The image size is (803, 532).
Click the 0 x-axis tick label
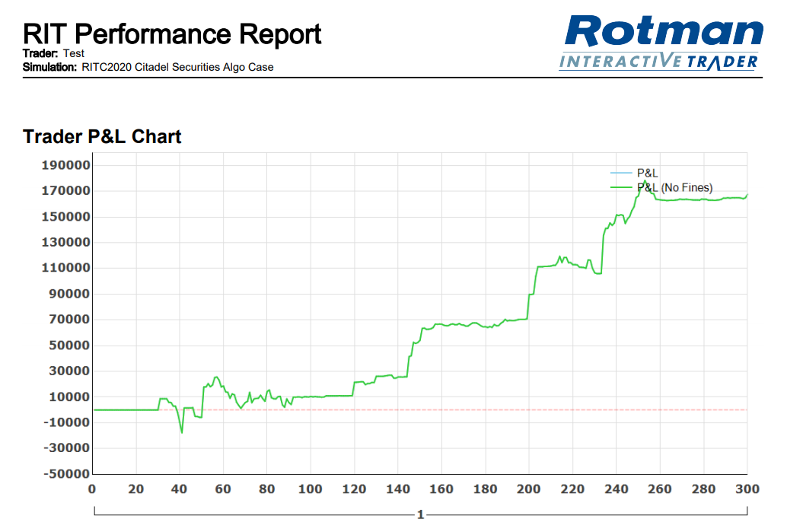point(92,489)
